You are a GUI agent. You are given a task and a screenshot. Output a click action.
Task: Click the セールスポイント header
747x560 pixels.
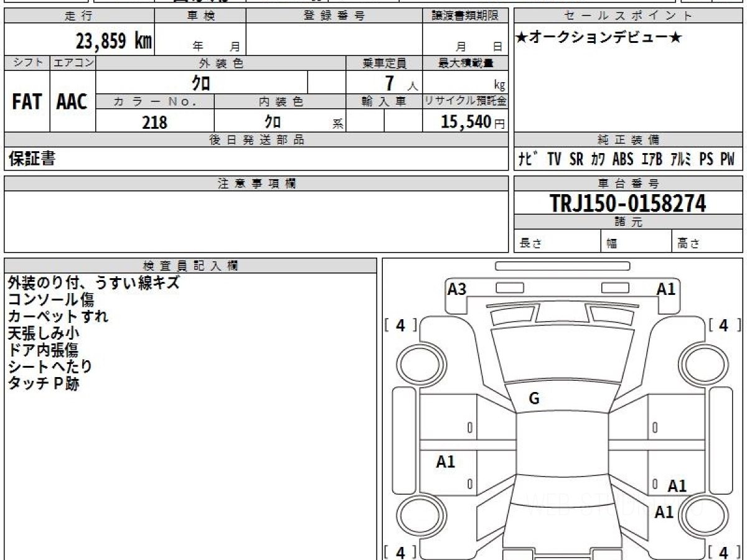[x=629, y=16]
